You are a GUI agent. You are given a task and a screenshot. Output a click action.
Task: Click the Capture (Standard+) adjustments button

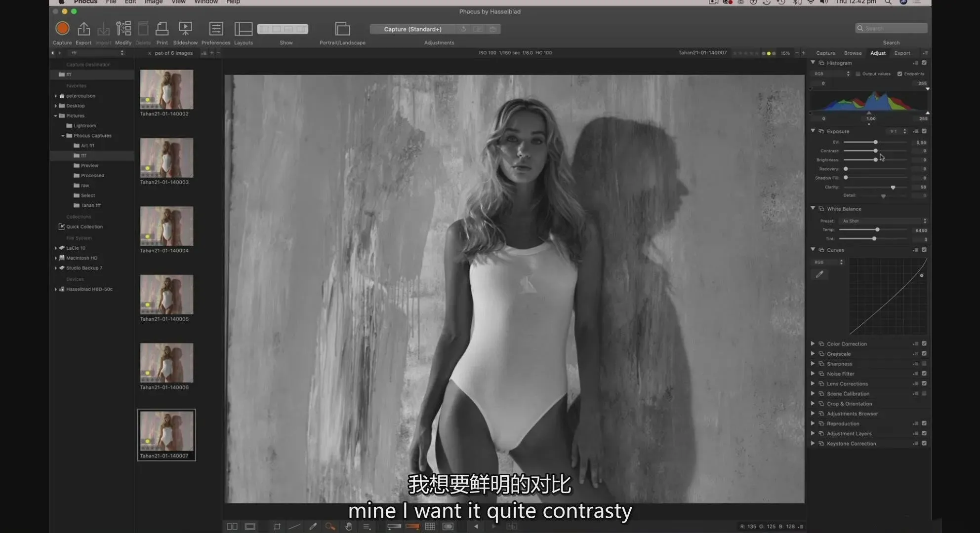point(412,29)
